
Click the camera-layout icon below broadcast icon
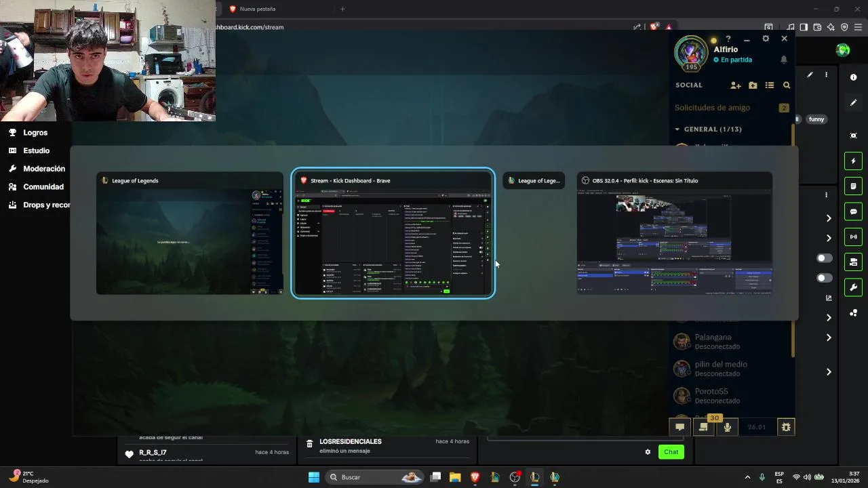click(x=854, y=262)
